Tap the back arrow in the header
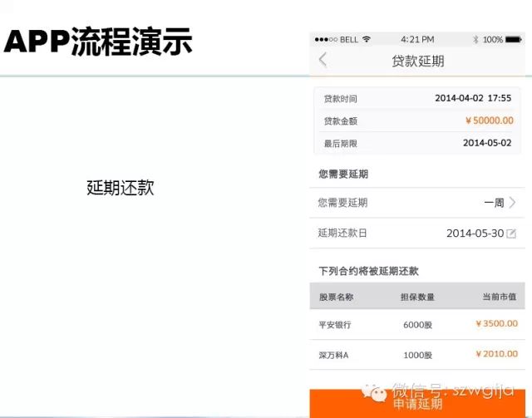 [x=323, y=61]
